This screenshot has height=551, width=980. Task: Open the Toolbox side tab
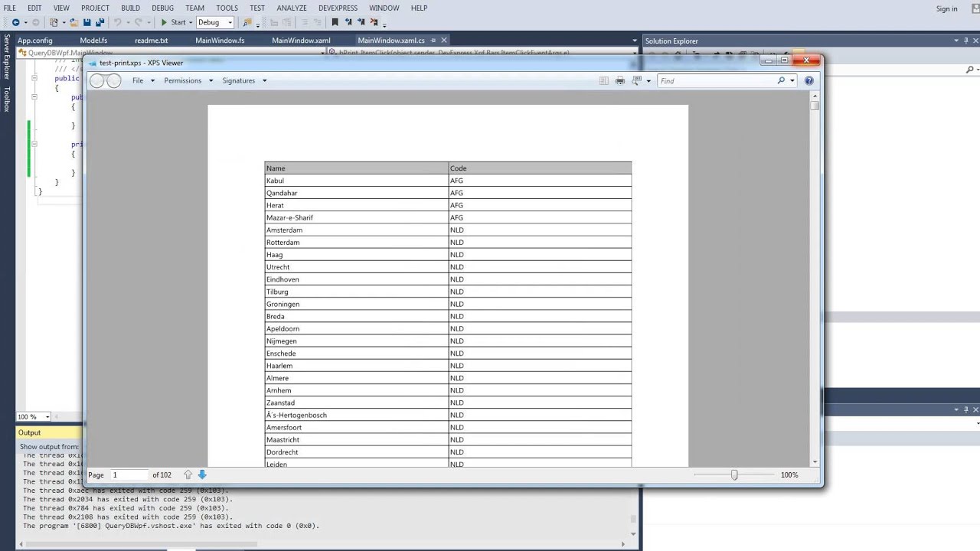pyautogui.click(x=6, y=99)
